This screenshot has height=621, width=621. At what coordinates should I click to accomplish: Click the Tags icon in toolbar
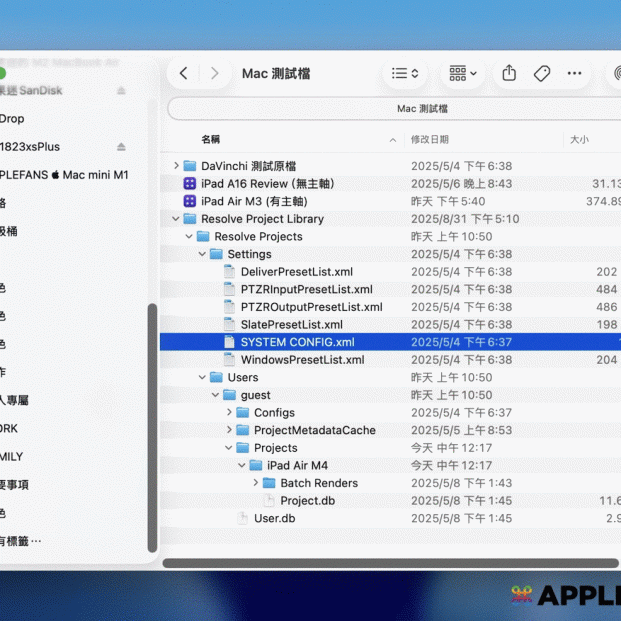(x=542, y=74)
